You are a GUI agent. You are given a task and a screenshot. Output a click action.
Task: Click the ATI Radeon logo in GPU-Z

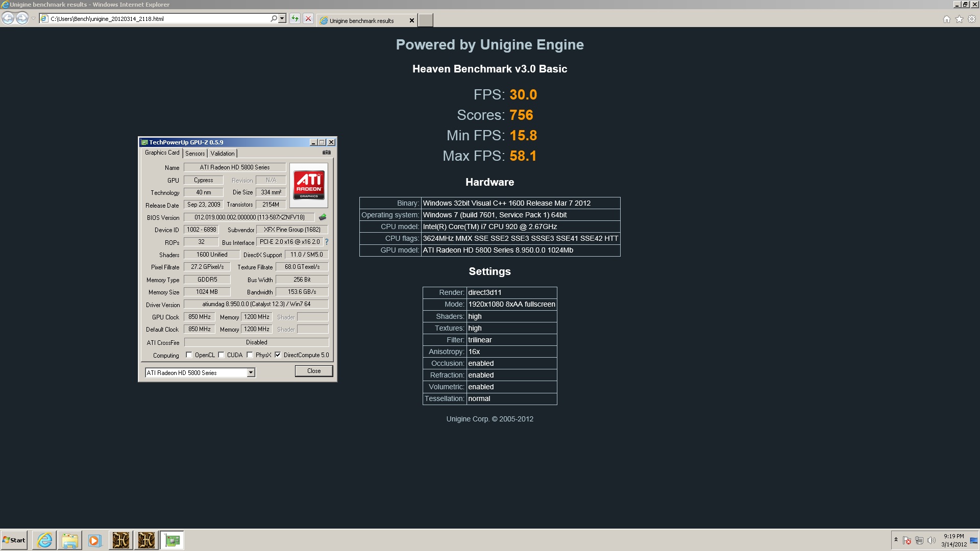[x=309, y=185]
